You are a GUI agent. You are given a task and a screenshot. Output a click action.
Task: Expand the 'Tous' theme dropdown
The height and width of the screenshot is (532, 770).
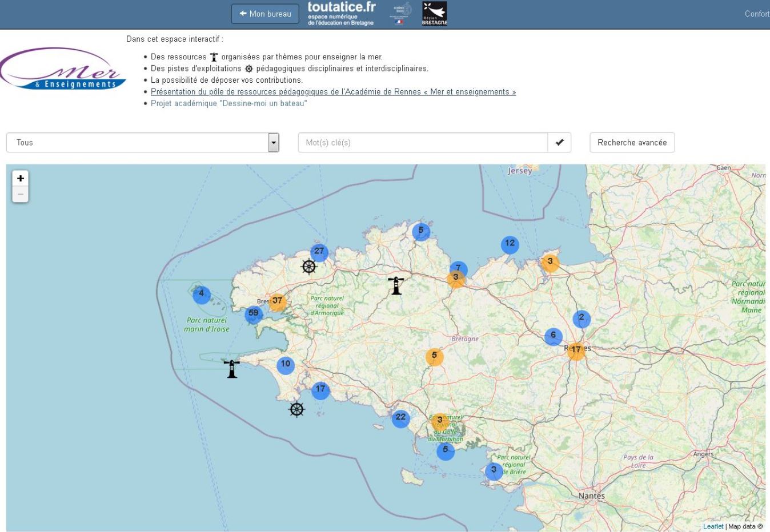pyautogui.click(x=137, y=143)
